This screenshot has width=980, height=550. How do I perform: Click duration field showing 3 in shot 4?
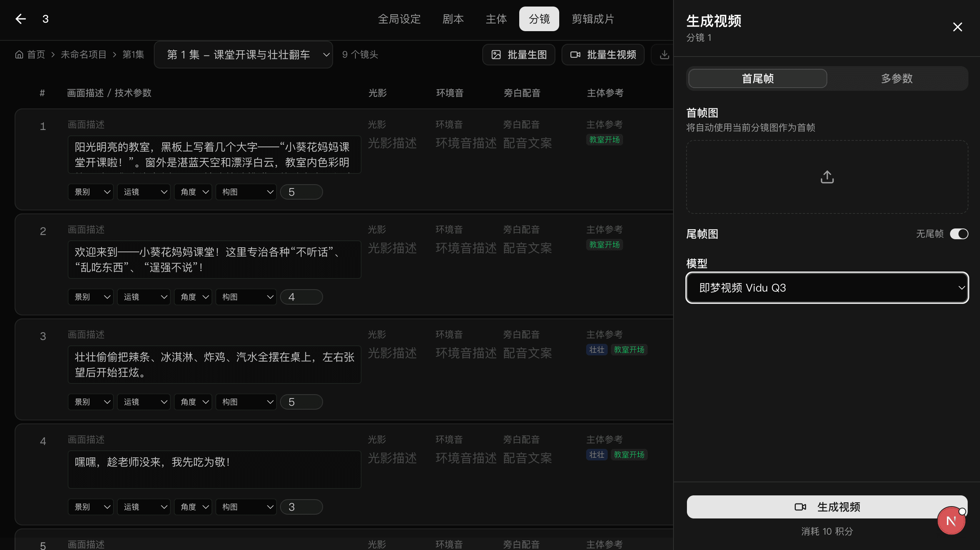[x=302, y=507]
